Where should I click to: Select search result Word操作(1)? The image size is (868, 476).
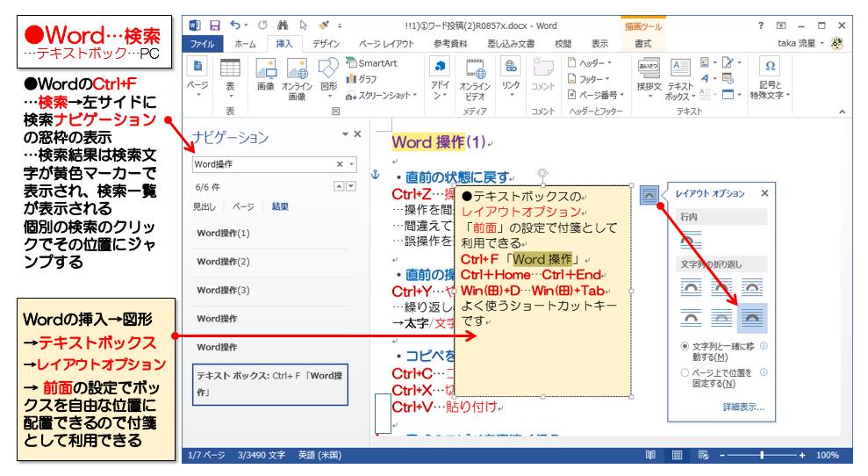[270, 234]
